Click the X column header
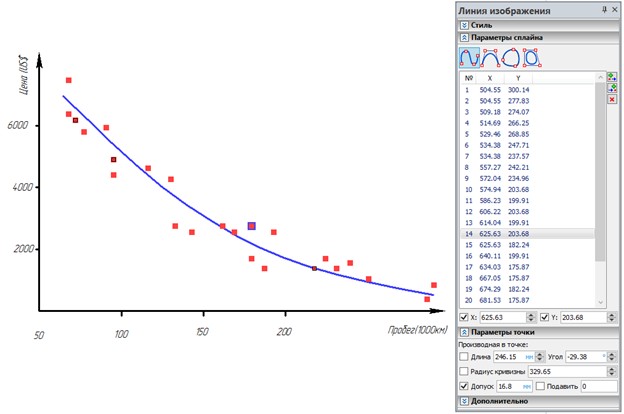 click(489, 77)
